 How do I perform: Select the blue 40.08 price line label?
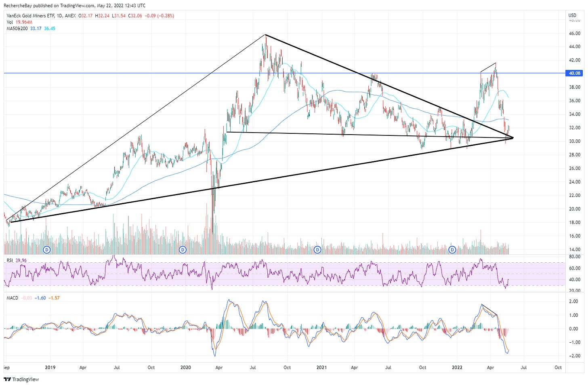point(575,73)
